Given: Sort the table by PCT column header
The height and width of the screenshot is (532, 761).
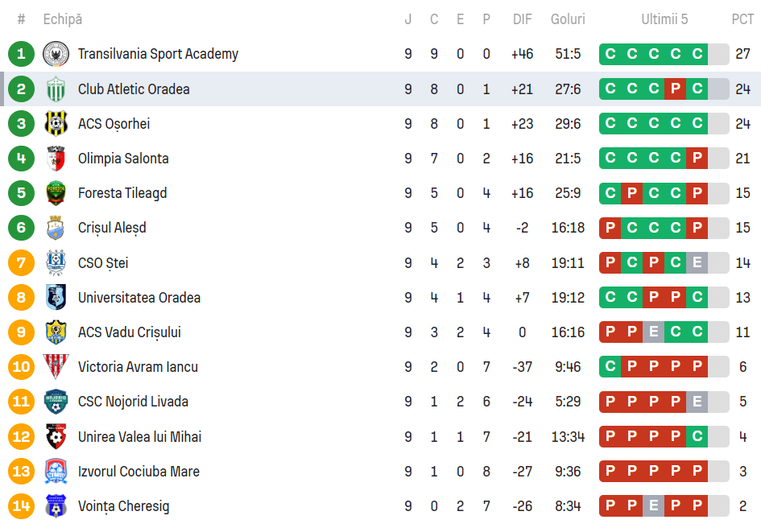Looking at the screenshot, I should pyautogui.click(x=742, y=19).
